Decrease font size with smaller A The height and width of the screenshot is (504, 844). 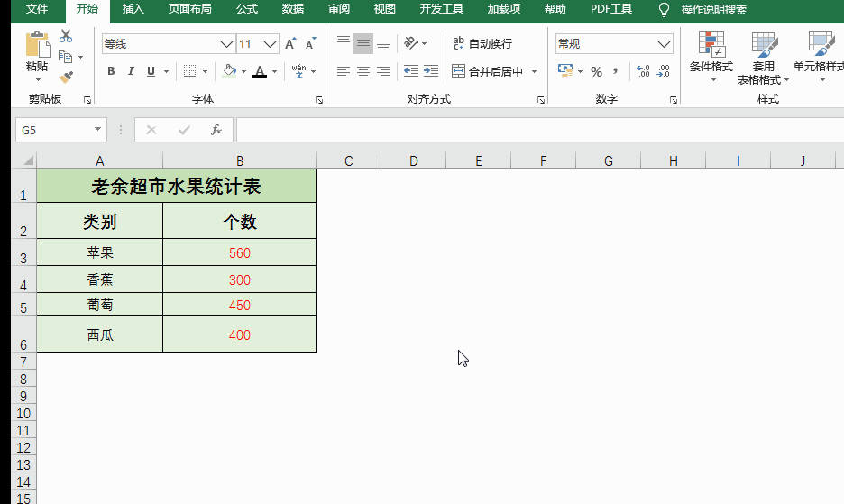310,44
